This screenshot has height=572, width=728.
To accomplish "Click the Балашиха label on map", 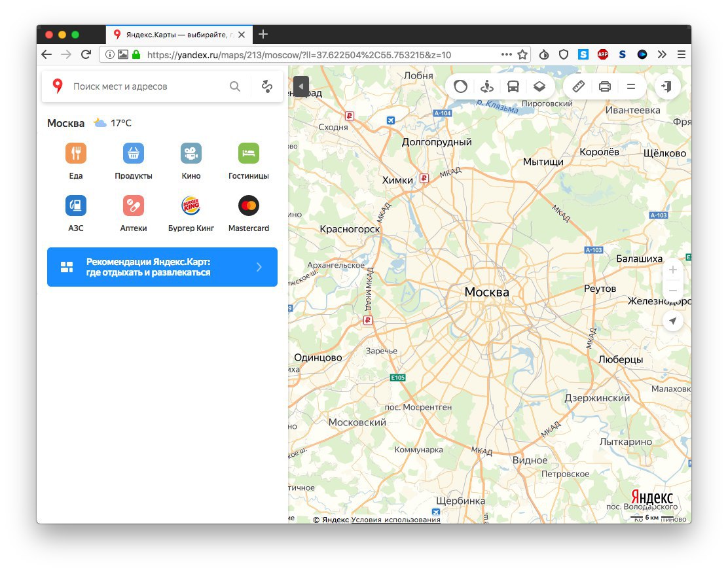I will (640, 259).
